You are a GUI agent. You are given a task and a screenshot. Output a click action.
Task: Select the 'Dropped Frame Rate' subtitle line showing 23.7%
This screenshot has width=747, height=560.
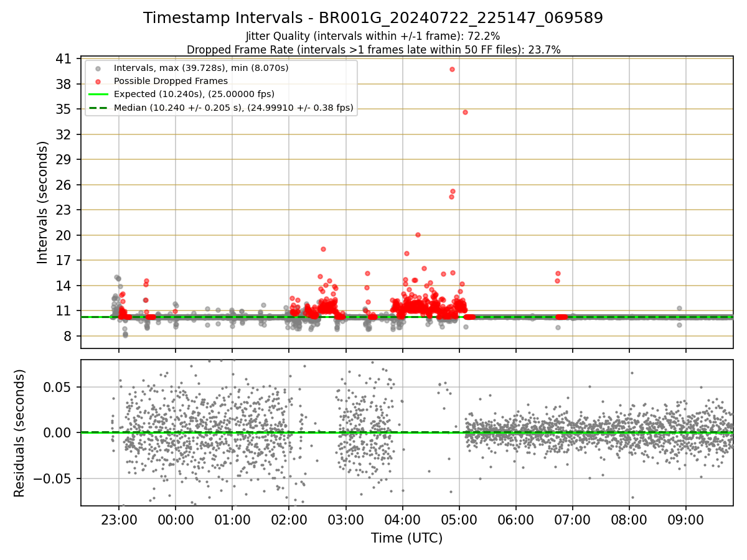pos(374,49)
